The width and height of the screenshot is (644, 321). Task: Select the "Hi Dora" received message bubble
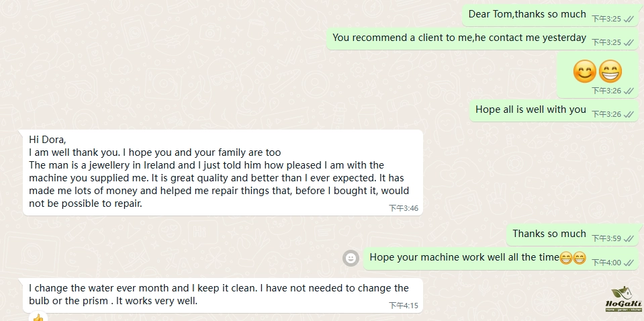(x=222, y=172)
